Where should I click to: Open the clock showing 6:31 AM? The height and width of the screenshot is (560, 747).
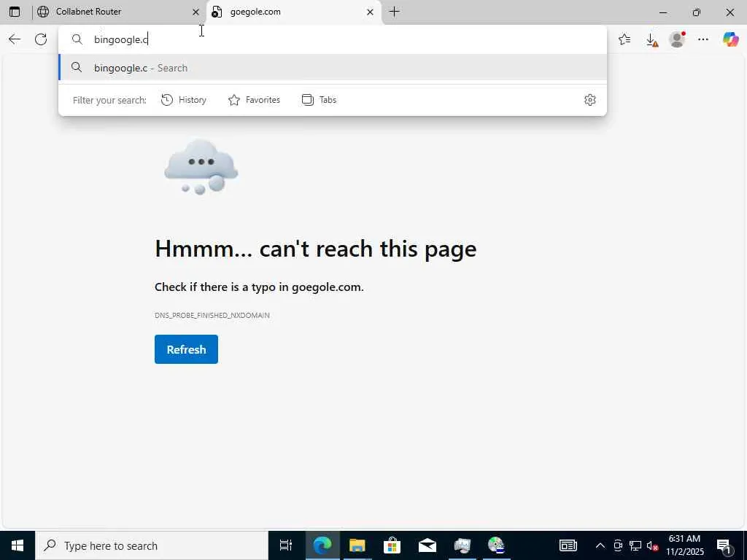pyautogui.click(x=684, y=545)
